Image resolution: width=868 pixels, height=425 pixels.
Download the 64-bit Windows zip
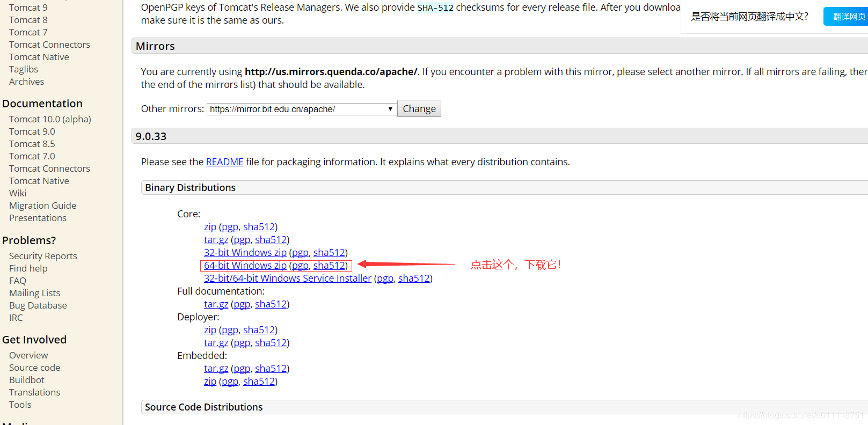[245, 266]
